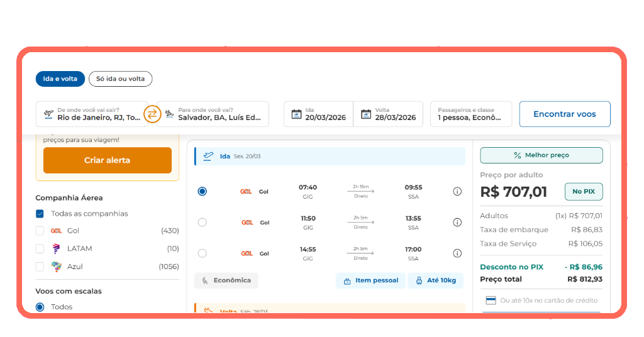Screen dimensions: 644x337
Task: Click Desconto no PIX line
Action: [x=541, y=267]
